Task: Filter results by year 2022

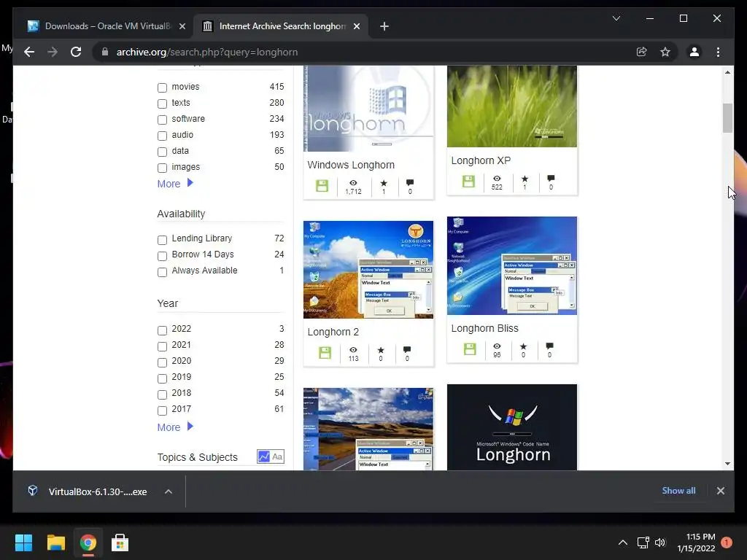Action: click(x=162, y=330)
